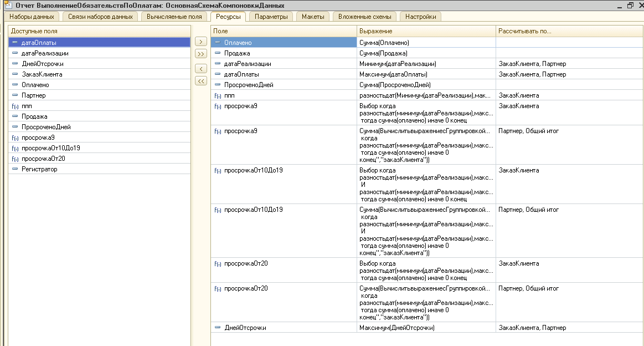
Task: Open the Вычисляемые поля tab
Action: 174,17
